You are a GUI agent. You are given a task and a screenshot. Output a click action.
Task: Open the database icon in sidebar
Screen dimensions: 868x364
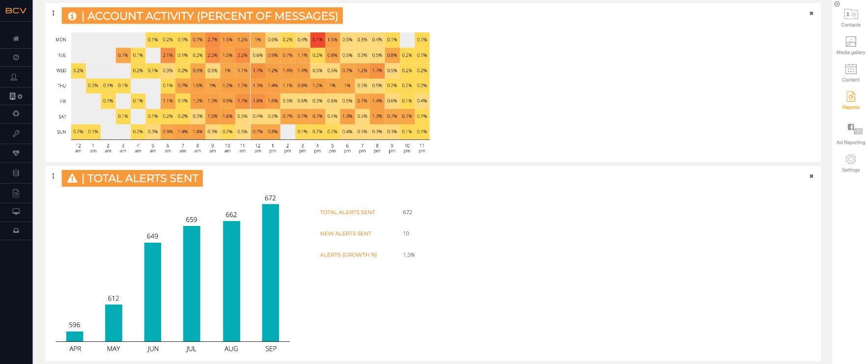click(16, 173)
